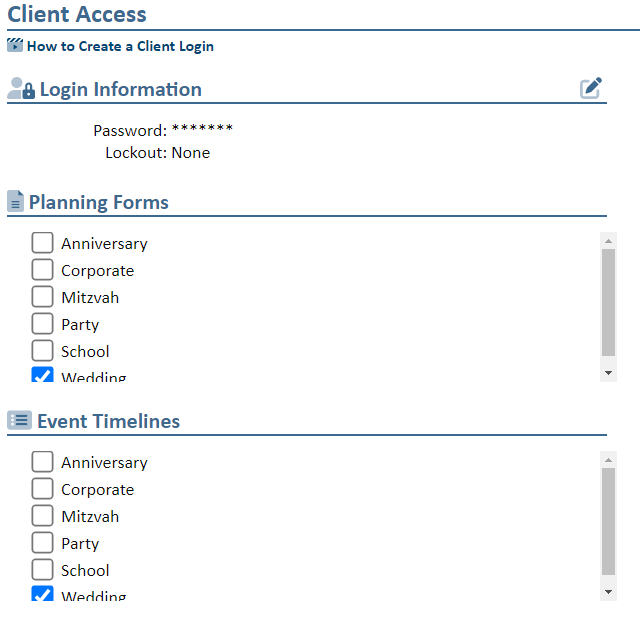Viewport: 640px width, 628px height.
Task: Enable Anniversary planning form checkbox
Action: click(x=42, y=243)
